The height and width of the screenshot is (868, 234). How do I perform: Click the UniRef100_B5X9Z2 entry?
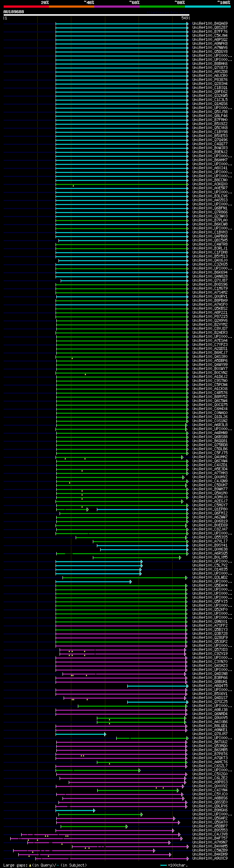(x=210, y=124)
